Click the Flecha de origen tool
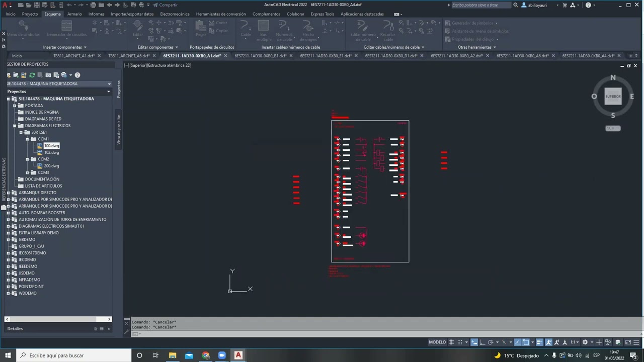 point(308,30)
